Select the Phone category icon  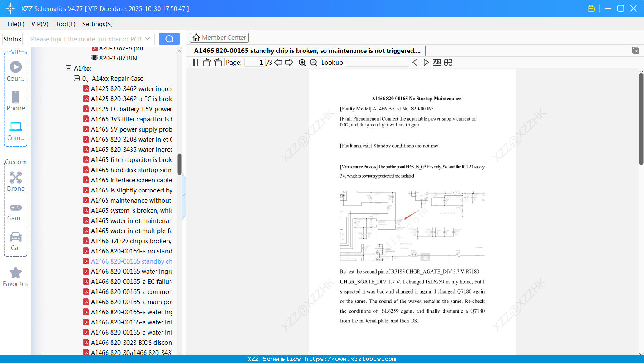click(16, 101)
